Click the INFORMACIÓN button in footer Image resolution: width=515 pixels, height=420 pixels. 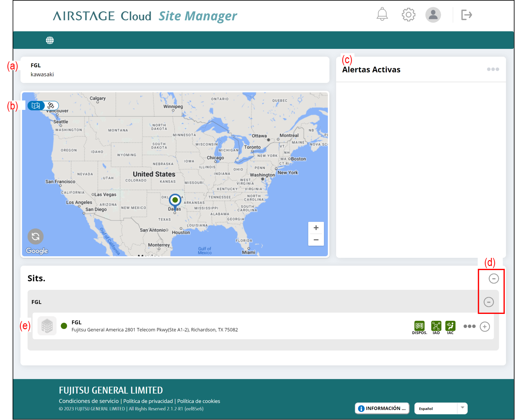382,408
